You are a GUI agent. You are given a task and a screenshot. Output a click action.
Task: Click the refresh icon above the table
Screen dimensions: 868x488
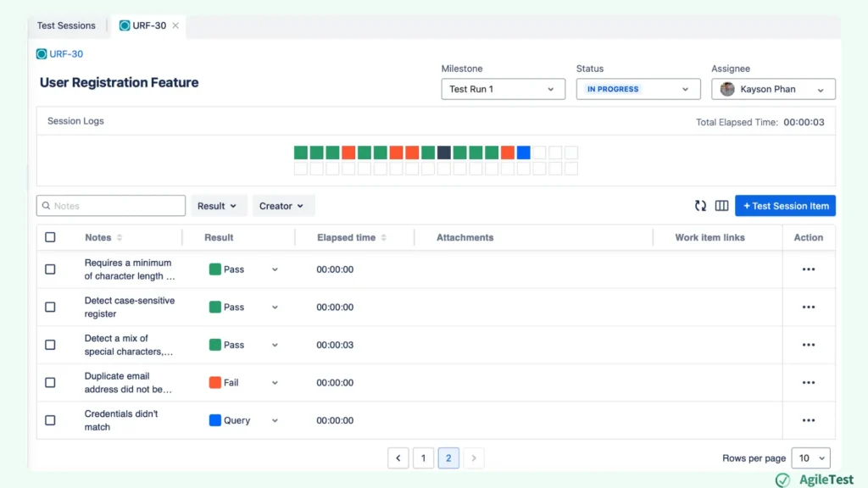700,206
